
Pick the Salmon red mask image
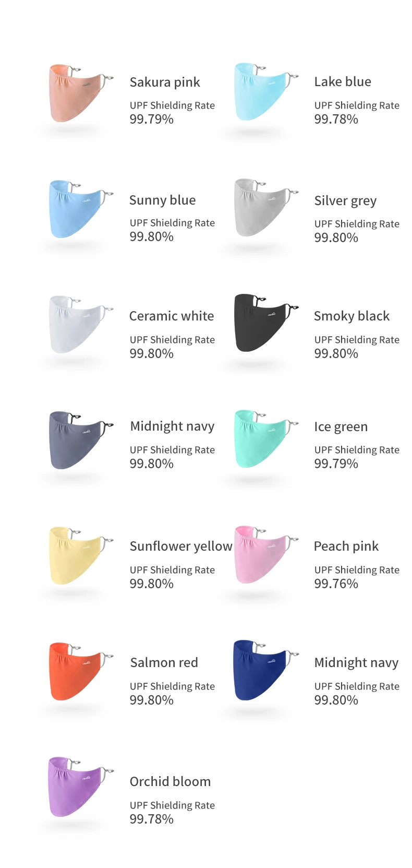click(x=81, y=672)
